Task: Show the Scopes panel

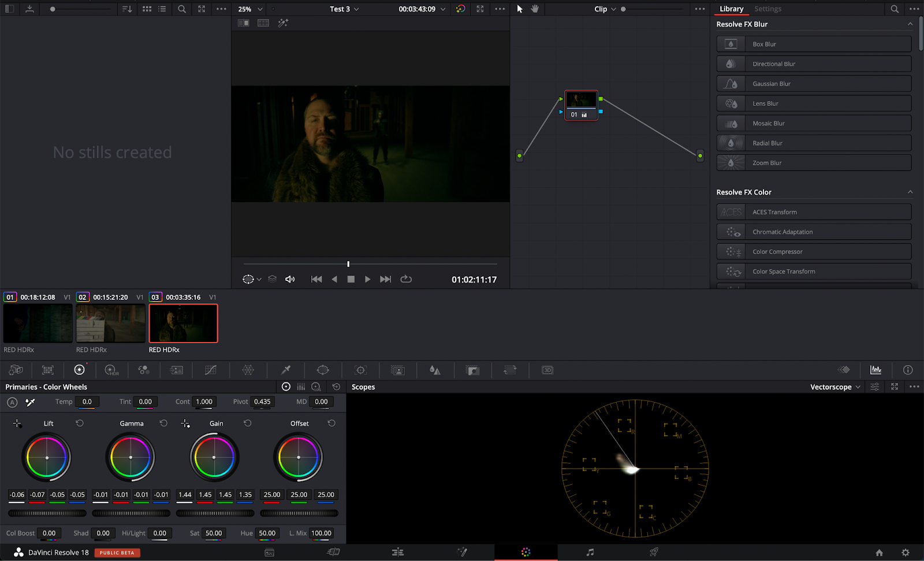Action: click(876, 370)
